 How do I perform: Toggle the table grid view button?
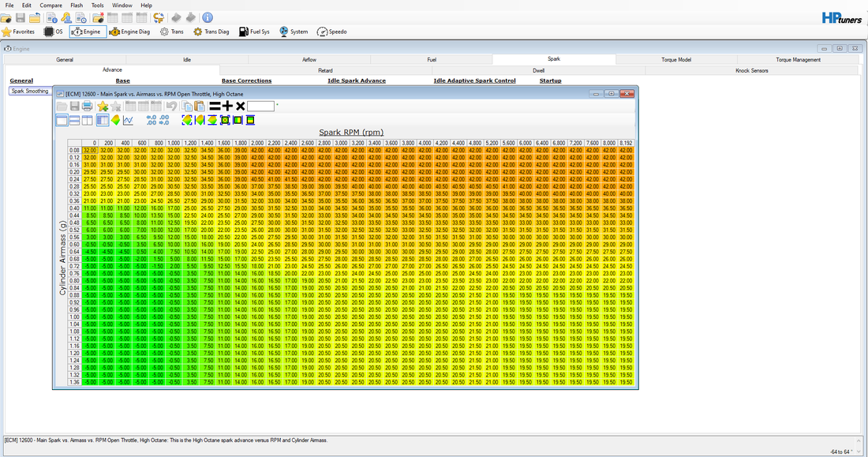tap(102, 120)
